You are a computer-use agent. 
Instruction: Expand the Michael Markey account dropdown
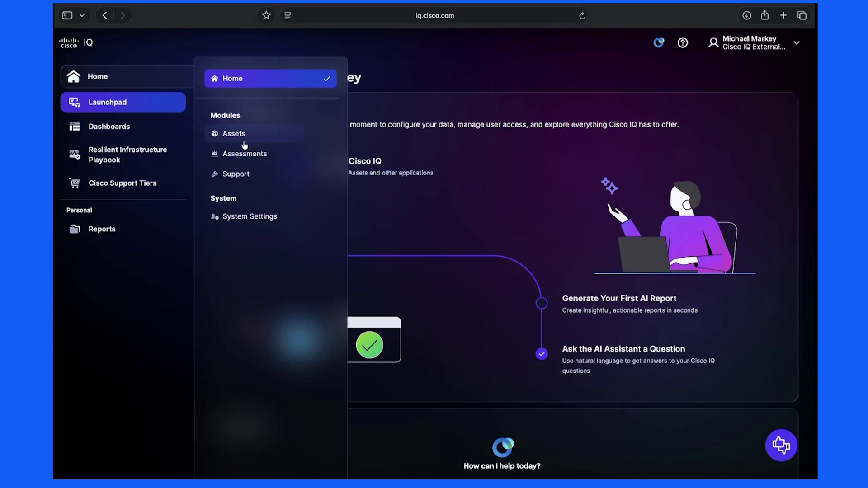pos(797,43)
